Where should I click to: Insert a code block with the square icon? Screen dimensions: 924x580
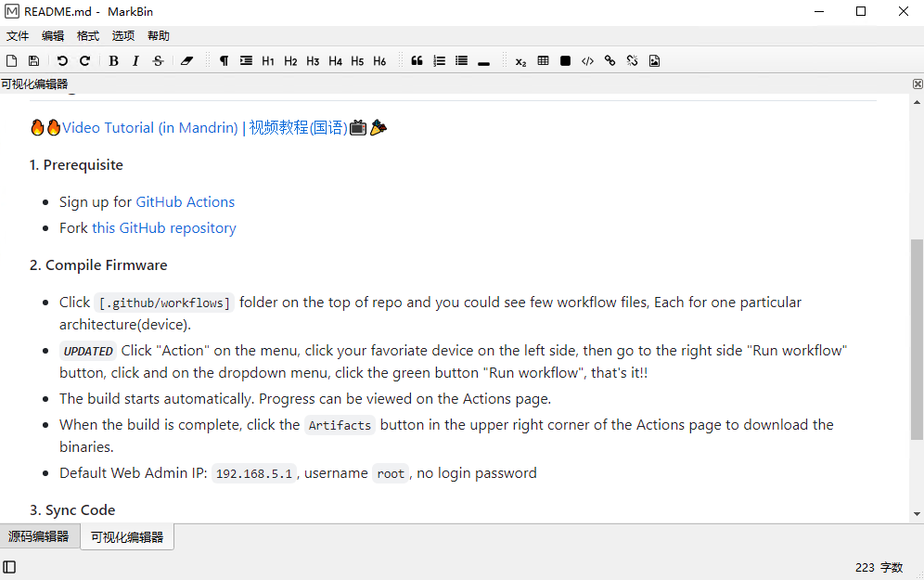(x=565, y=60)
